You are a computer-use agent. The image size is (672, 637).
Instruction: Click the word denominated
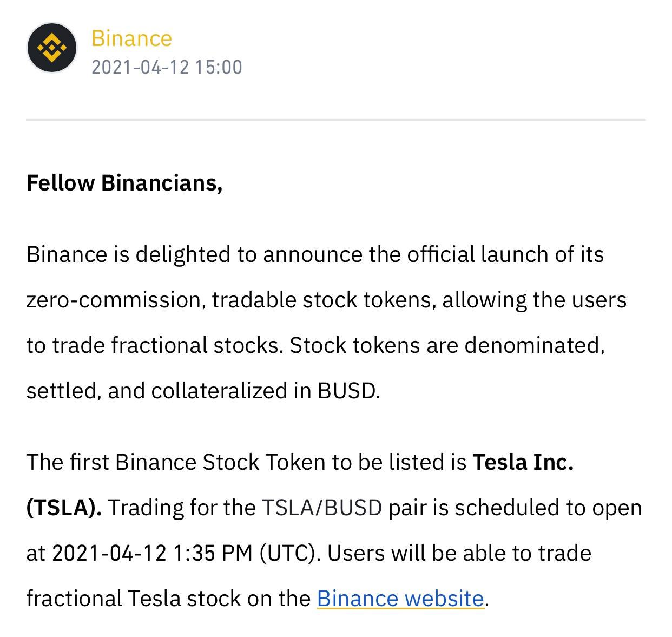[534, 345]
